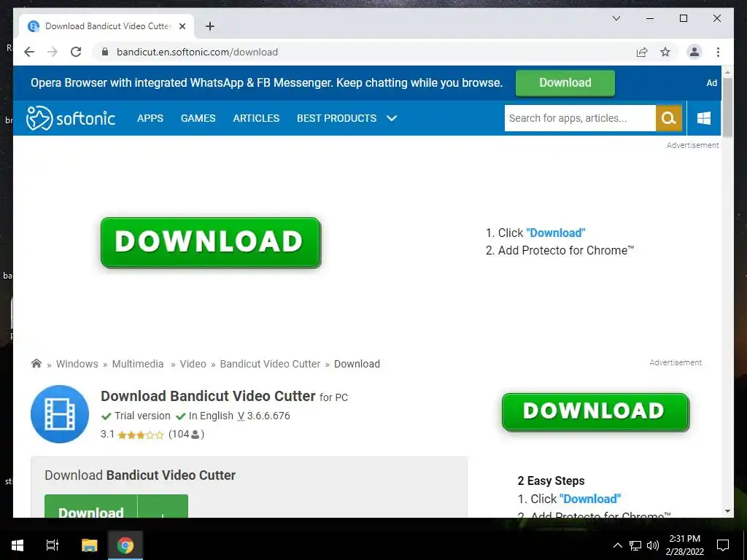This screenshot has height=560, width=747.
Task: Click the scrollbar up arrow
Action: [x=727, y=72]
